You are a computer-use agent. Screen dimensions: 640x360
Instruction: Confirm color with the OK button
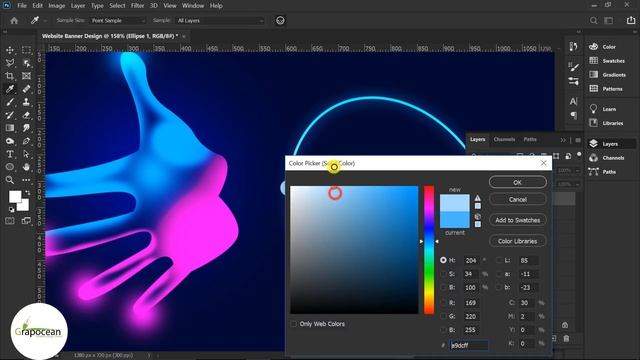pyautogui.click(x=518, y=182)
